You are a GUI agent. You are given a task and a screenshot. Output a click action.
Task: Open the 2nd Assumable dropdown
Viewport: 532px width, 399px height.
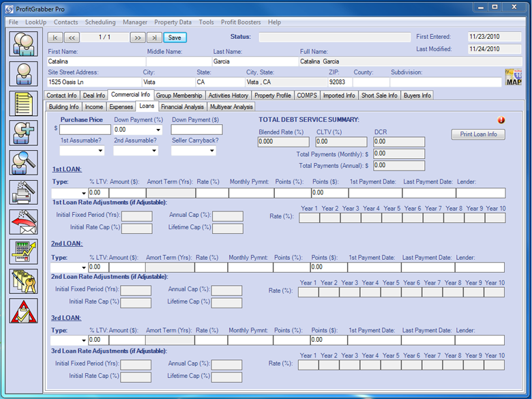[154, 151]
